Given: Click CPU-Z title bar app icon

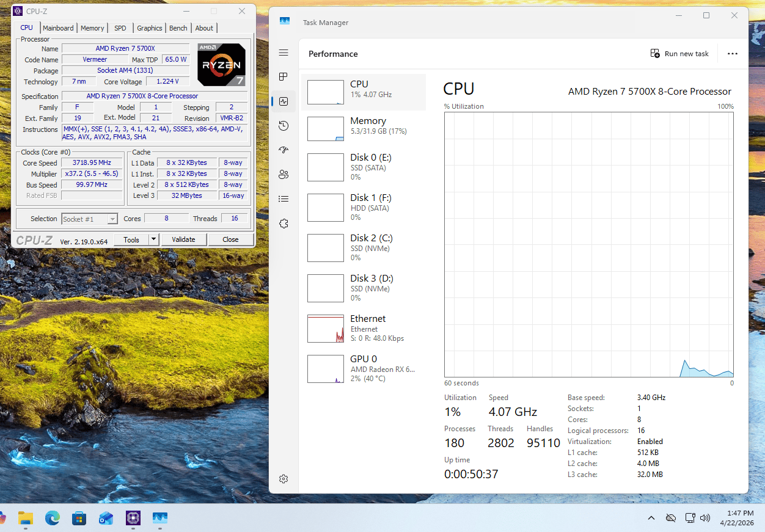Looking at the screenshot, I should 18,11.
